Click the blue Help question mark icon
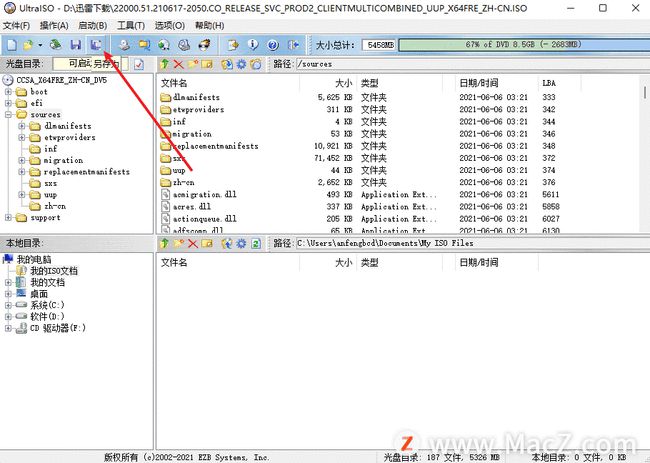Image resolution: width=650 pixels, height=463 pixels. click(x=273, y=44)
